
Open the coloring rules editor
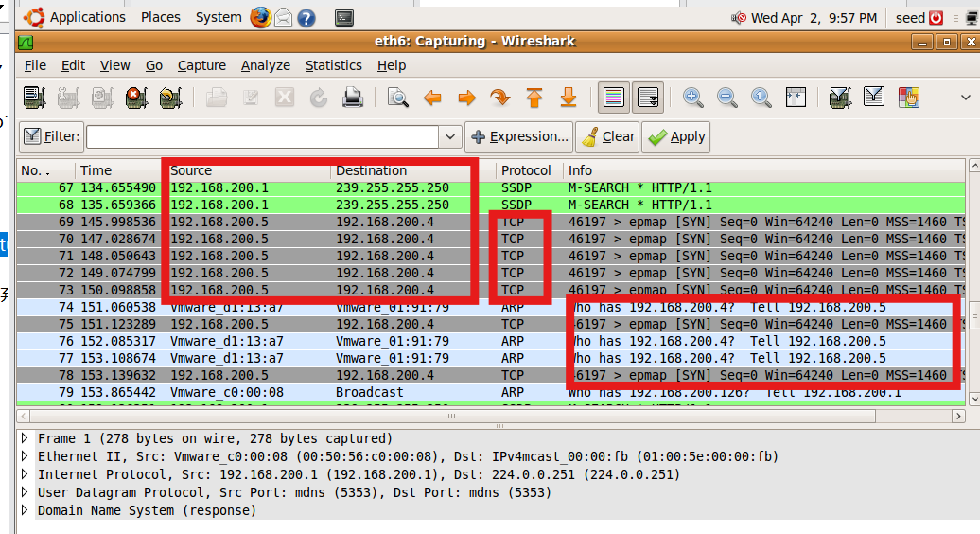(x=908, y=98)
